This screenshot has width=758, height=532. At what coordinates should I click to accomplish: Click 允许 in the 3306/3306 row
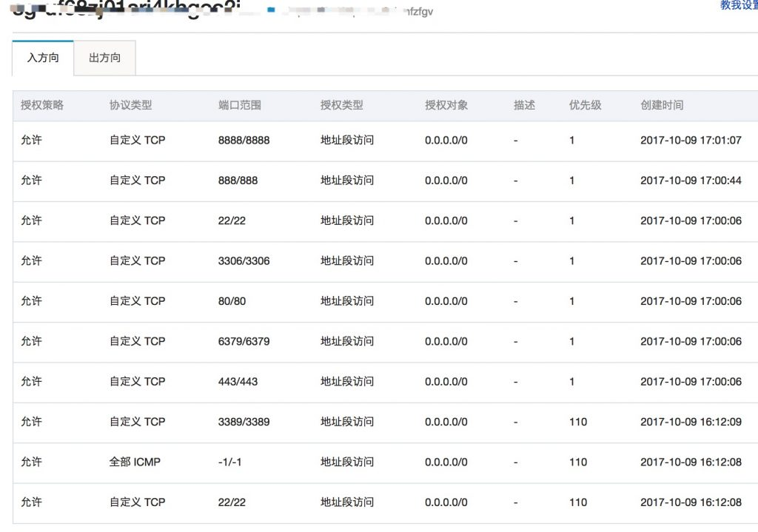tap(31, 261)
